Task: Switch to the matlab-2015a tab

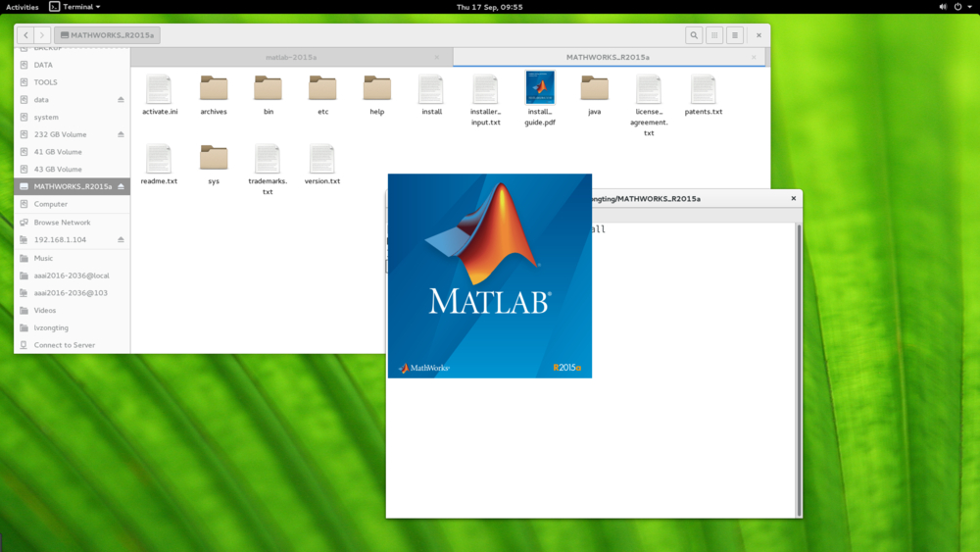Action: [x=291, y=57]
